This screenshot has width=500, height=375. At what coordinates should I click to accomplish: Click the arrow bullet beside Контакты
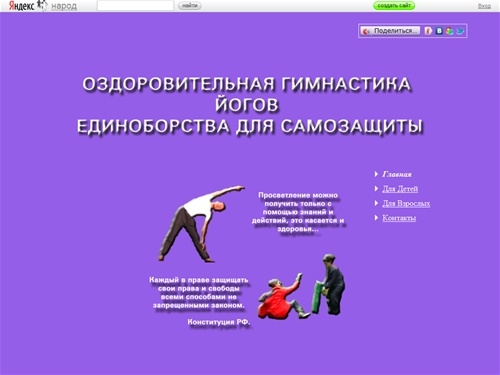(x=376, y=218)
